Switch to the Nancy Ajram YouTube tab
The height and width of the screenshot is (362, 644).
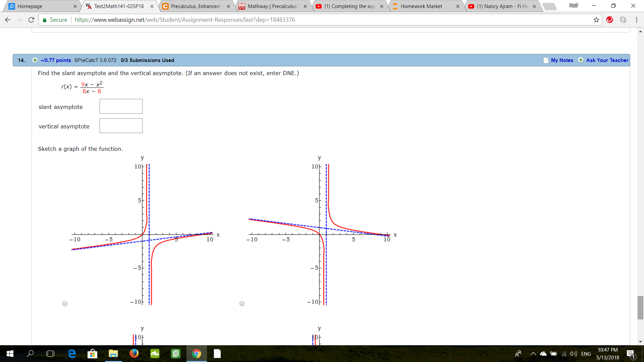503,6
